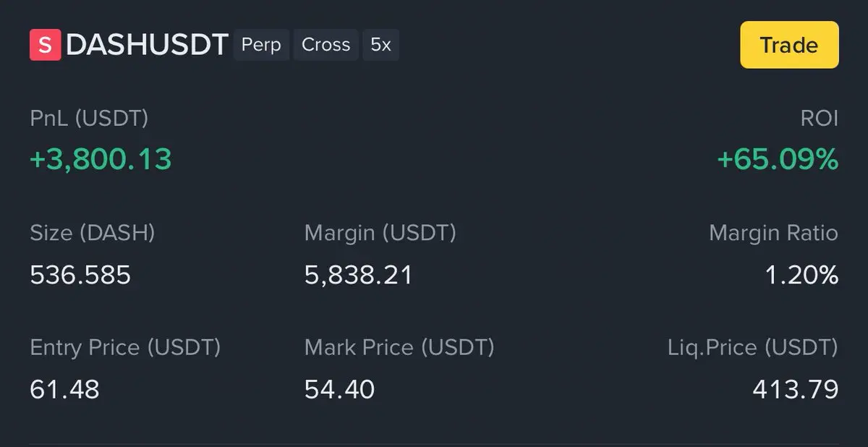Select the 61.48 entry price value
868x447 pixels.
[x=64, y=390]
